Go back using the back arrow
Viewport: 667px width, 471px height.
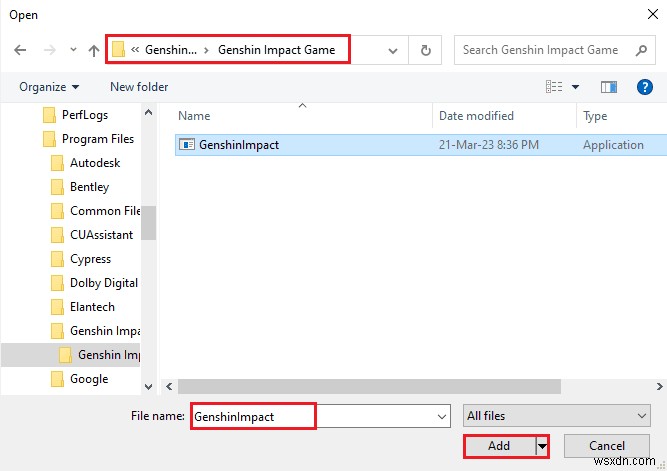(x=20, y=50)
